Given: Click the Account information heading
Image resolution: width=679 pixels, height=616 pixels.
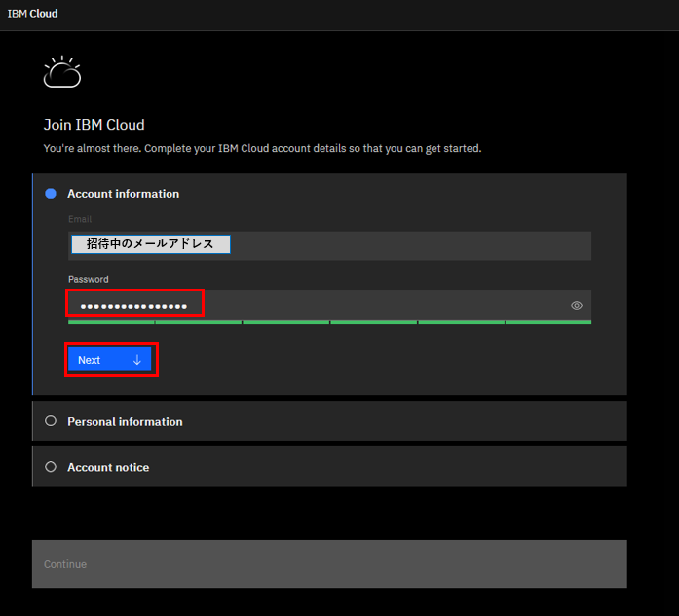Looking at the screenshot, I should 124,194.
